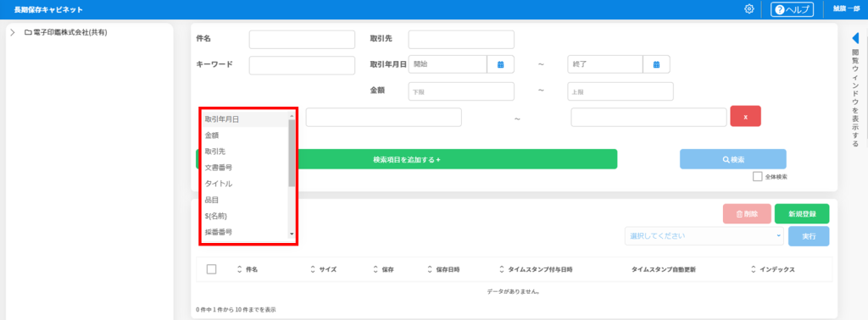Show the viewing window via blue arrow

pos(855,38)
